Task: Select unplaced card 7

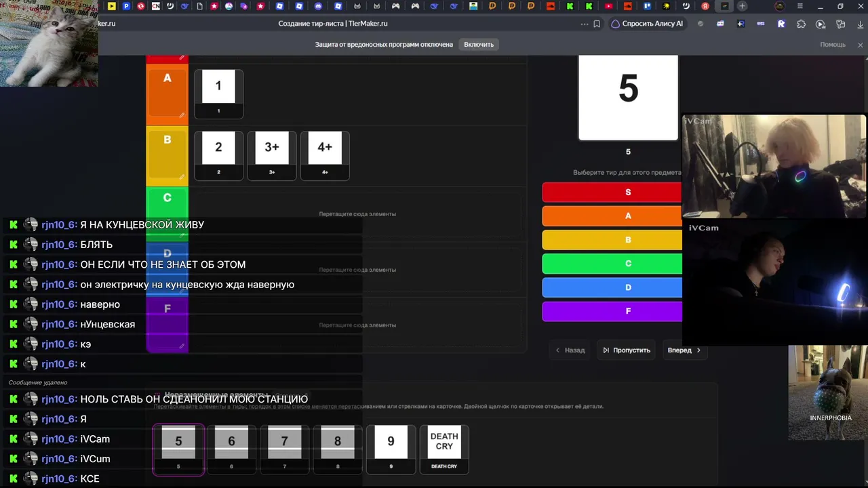Action: (x=284, y=449)
